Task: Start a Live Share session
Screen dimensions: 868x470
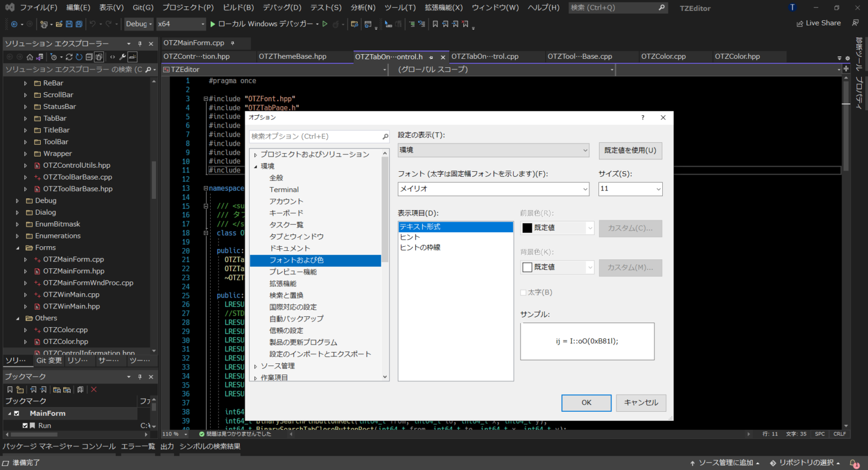Action: (x=818, y=23)
